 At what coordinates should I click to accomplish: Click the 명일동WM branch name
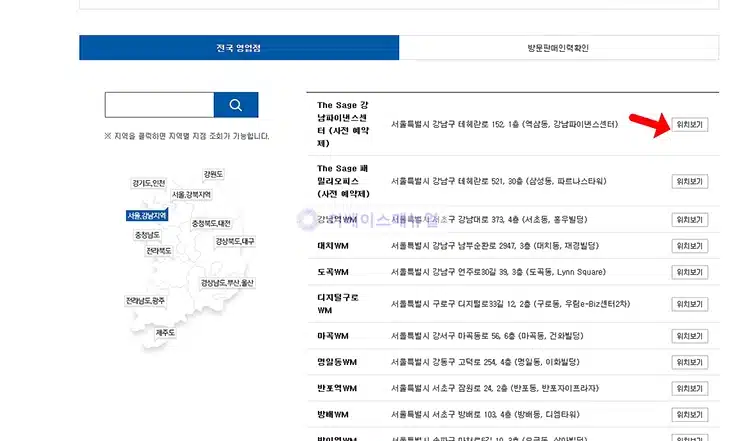tap(337, 362)
